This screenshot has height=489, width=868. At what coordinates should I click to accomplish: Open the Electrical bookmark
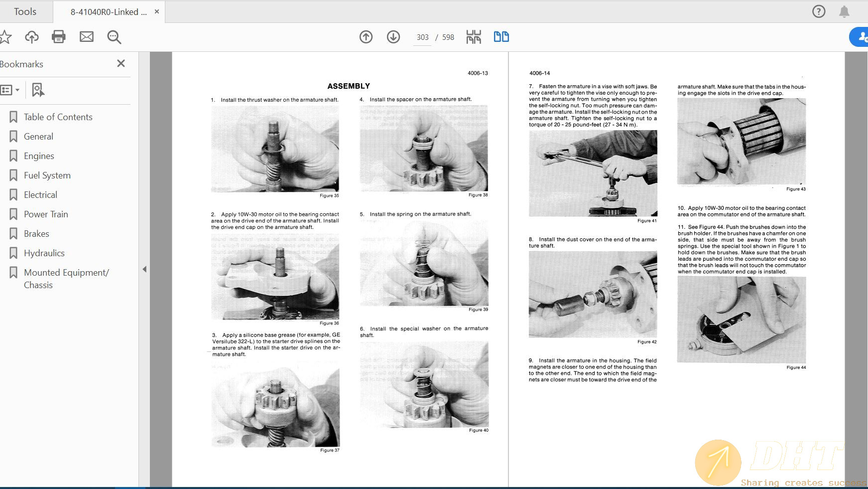coord(40,195)
